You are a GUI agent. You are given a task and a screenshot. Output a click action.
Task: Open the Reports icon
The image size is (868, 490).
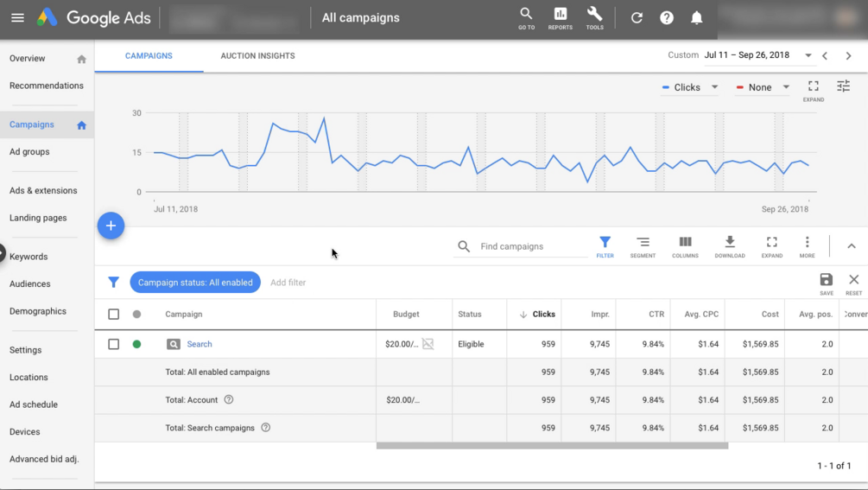click(x=561, y=18)
